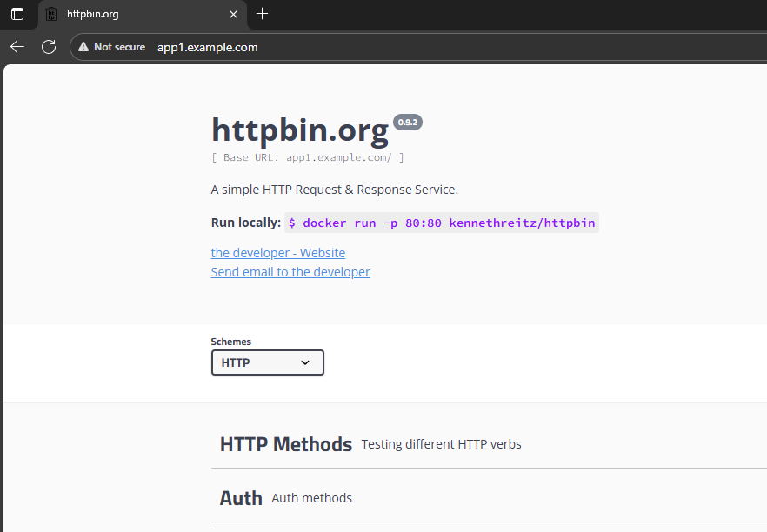
Task: Open a new tab with plus button
Action: click(x=263, y=14)
